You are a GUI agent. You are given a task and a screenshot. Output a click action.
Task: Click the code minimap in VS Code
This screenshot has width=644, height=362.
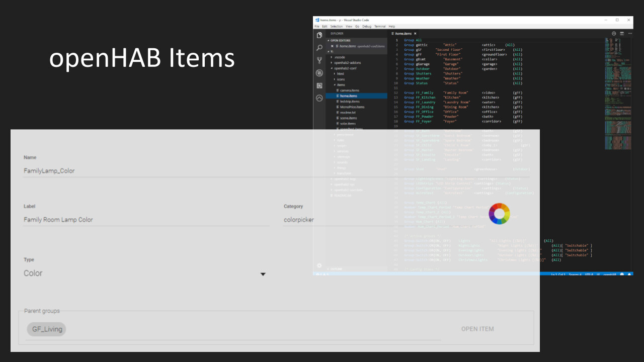click(x=618, y=93)
